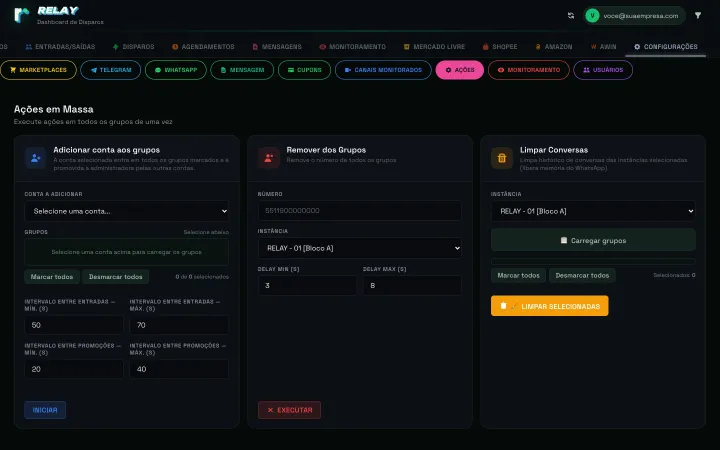Click Desmarcar todos in Limpar Conversas card
The image size is (720, 450).
(x=582, y=276)
